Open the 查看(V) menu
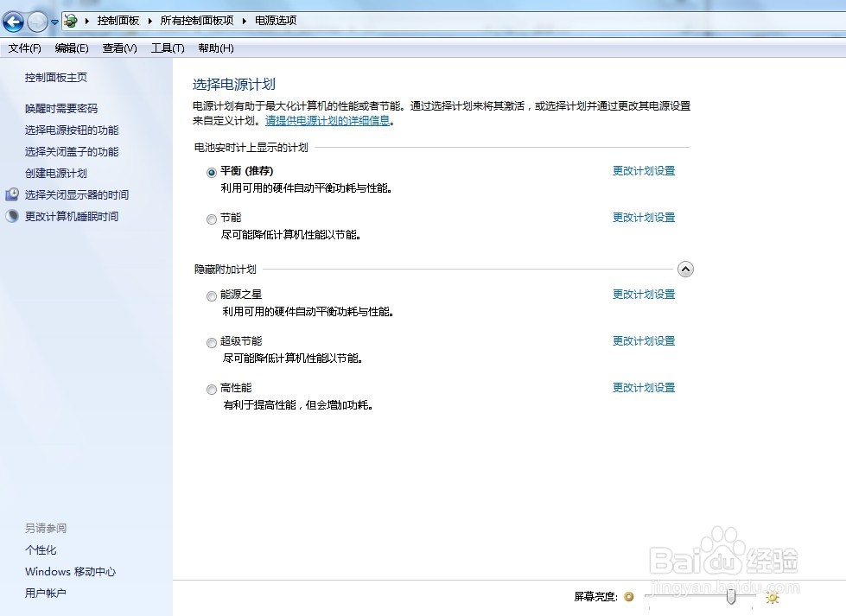The width and height of the screenshot is (846, 616). pos(120,48)
